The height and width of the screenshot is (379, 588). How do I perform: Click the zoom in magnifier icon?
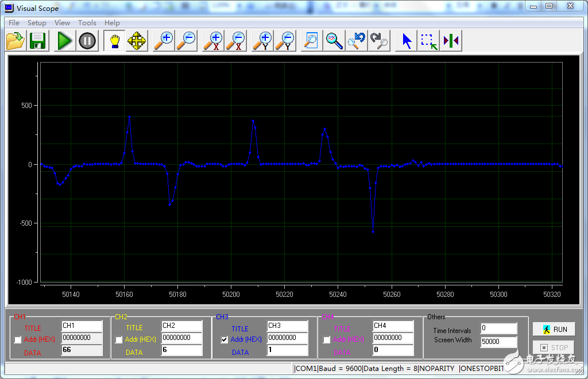(x=164, y=41)
